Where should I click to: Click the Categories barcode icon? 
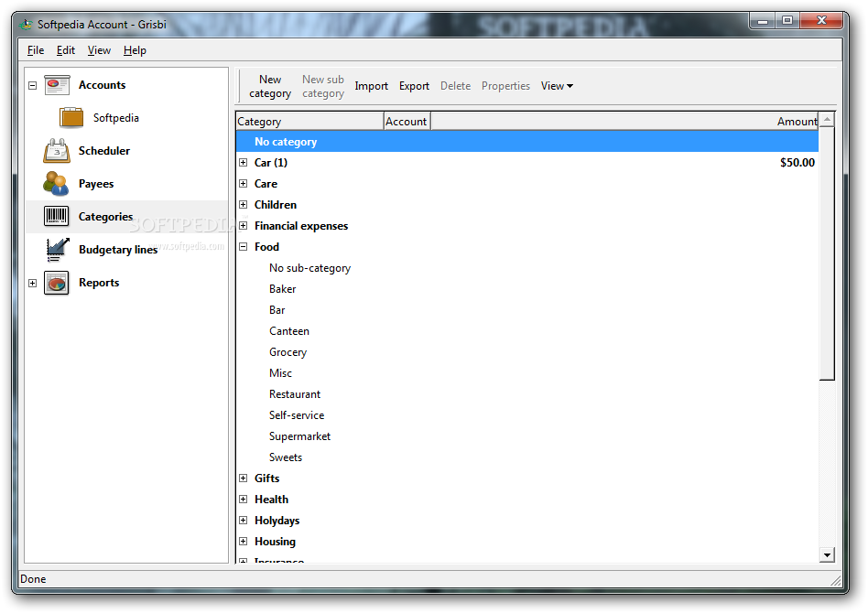(57, 216)
